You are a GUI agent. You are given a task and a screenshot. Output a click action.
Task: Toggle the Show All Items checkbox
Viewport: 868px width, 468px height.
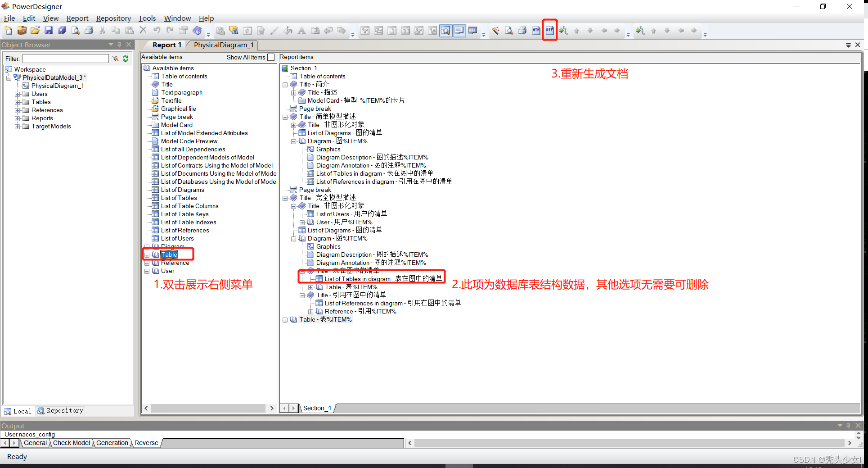pyautogui.click(x=271, y=57)
